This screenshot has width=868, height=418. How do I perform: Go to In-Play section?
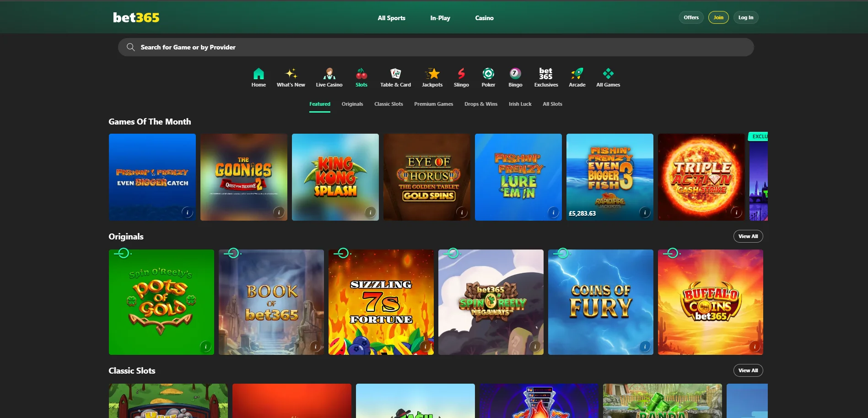pyautogui.click(x=440, y=18)
